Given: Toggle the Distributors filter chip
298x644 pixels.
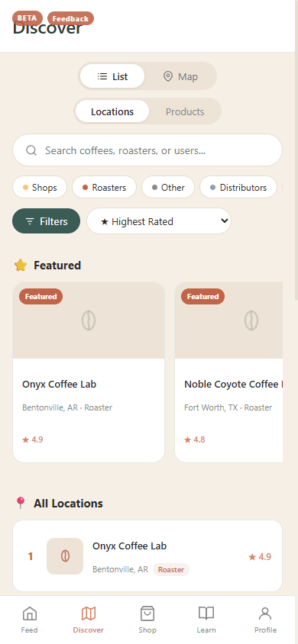Looking at the screenshot, I should pyautogui.click(x=238, y=187).
